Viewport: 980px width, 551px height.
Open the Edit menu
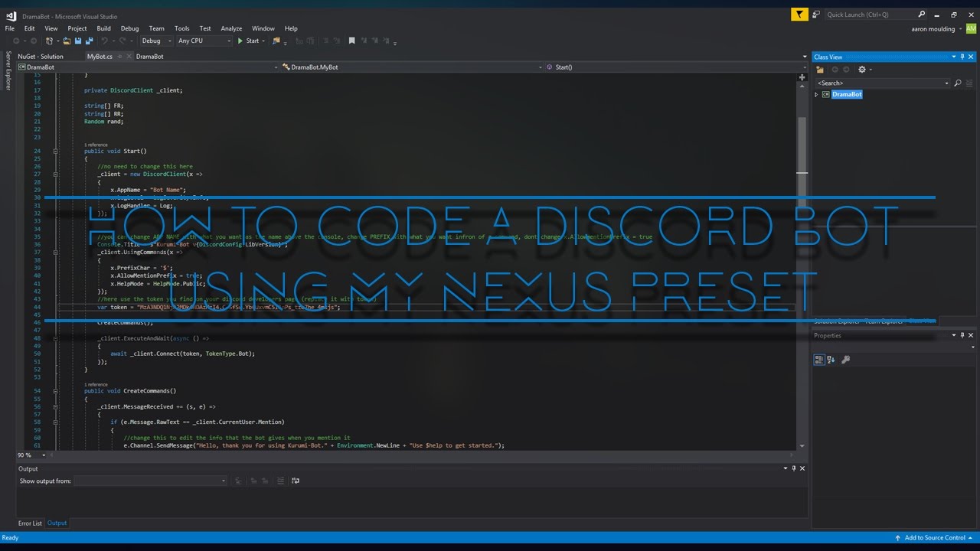tap(29, 28)
